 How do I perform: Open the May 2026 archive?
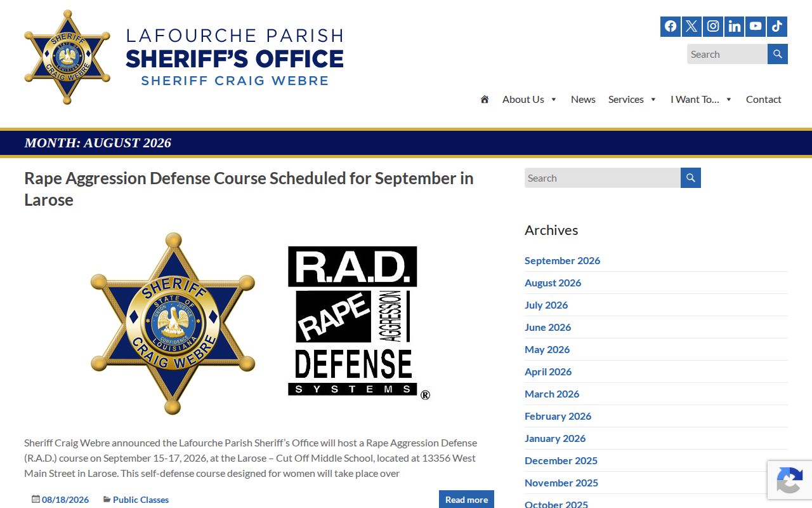tap(547, 349)
